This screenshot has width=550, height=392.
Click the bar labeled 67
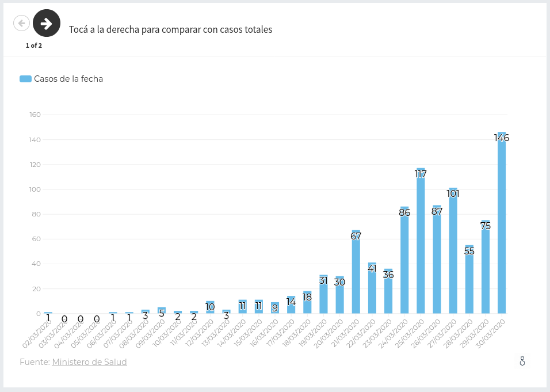(x=356, y=272)
